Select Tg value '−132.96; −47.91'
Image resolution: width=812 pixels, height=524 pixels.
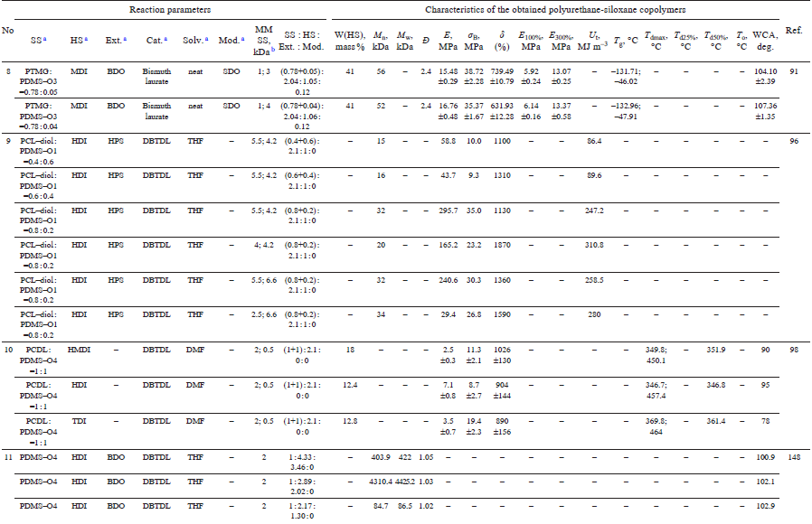tap(625, 111)
